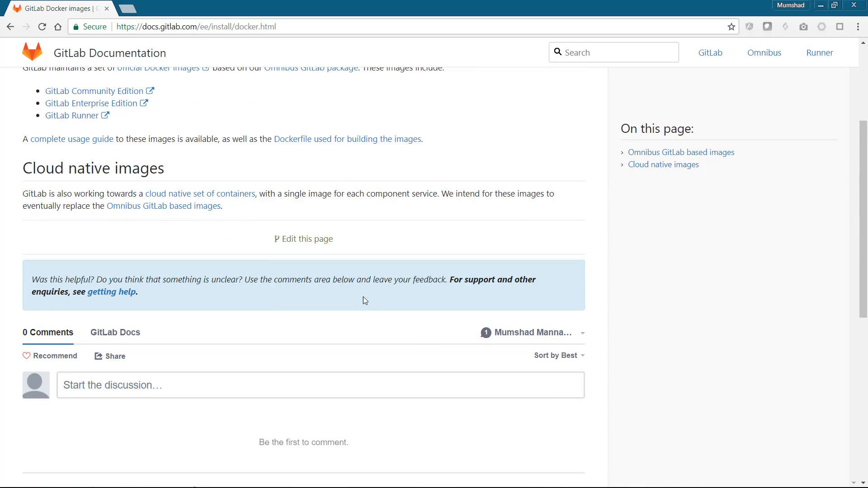Click the Recommend heart icon

pos(27,356)
